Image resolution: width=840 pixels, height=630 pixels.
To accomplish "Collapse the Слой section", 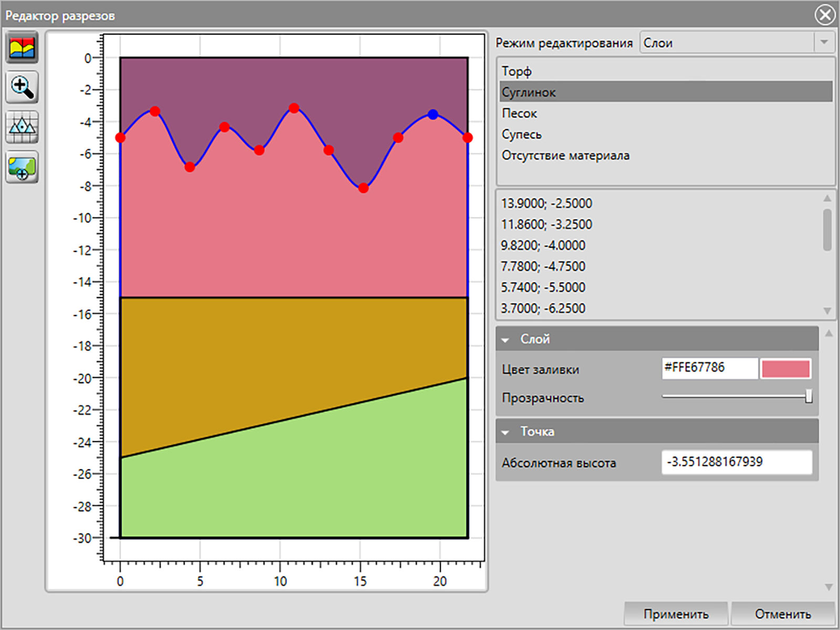I will 506,340.
